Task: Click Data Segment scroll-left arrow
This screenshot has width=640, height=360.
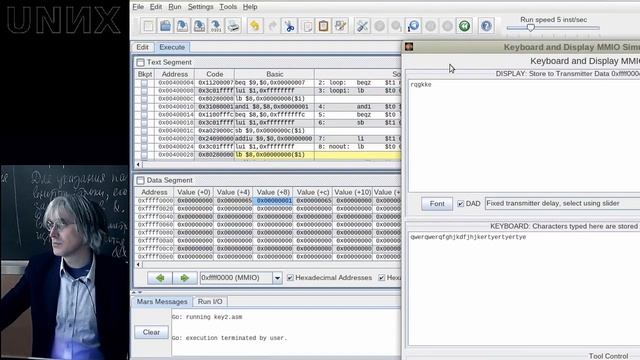Action: coord(138,264)
